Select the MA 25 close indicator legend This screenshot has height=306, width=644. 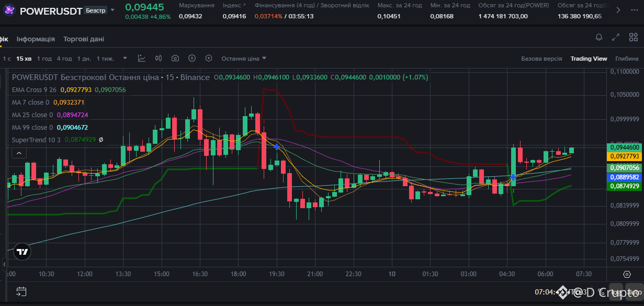click(32, 115)
